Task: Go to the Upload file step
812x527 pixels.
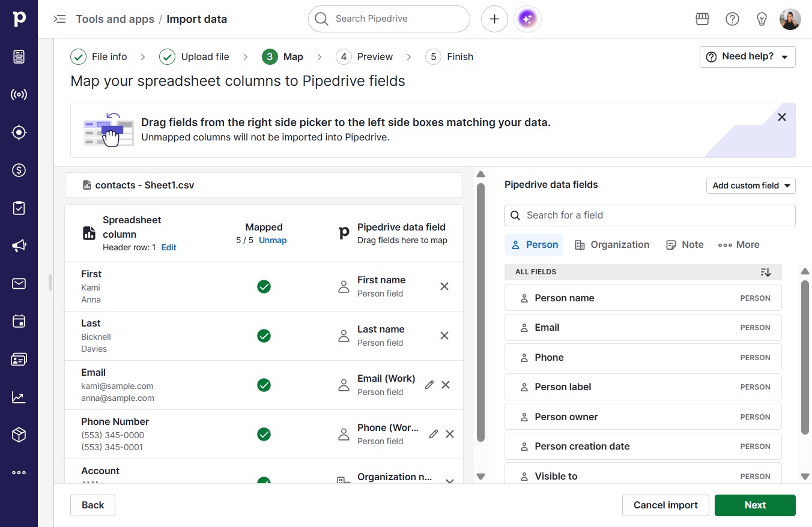Action: coord(194,57)
